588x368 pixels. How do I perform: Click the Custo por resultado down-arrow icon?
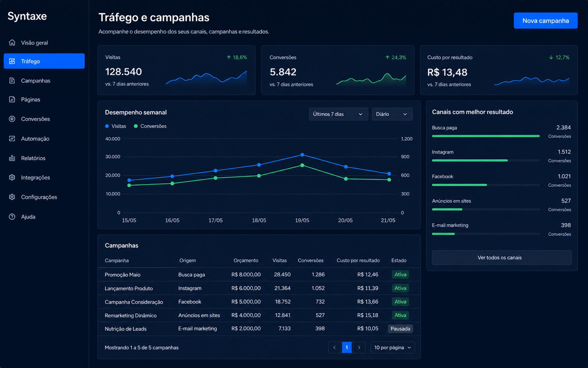click(x=551, y=57)
